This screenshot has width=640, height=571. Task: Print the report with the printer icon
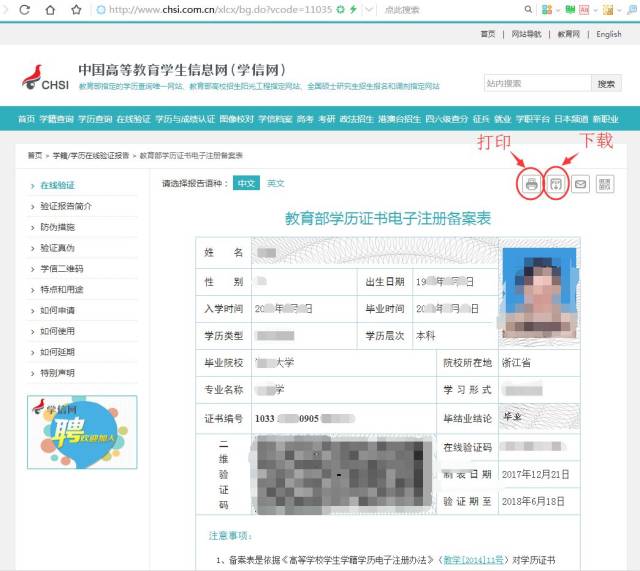tap(531, 184)
